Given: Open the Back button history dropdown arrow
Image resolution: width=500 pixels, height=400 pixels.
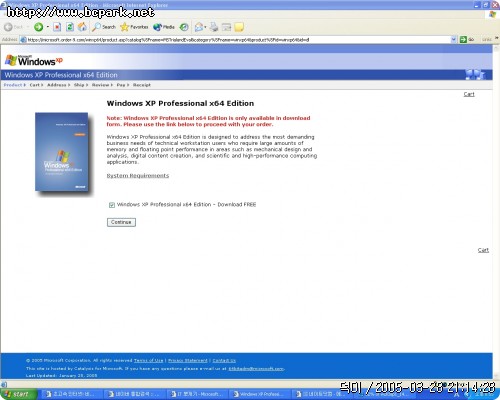Looking at the screenshot, I should [x=28, y=27].
